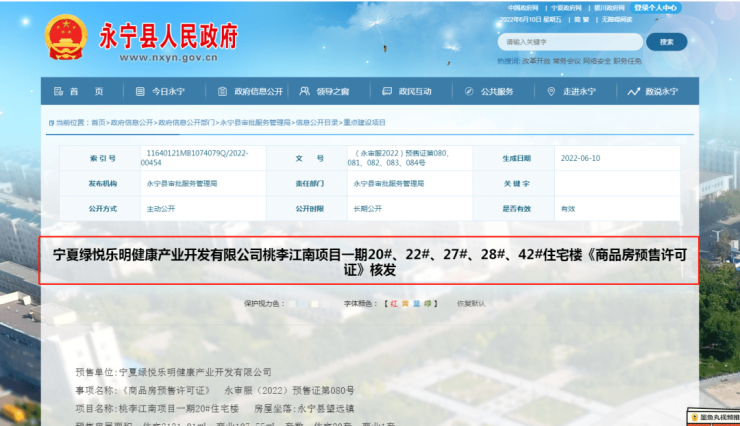Click the 公开时限 value 长期公开

pos(368,209)
